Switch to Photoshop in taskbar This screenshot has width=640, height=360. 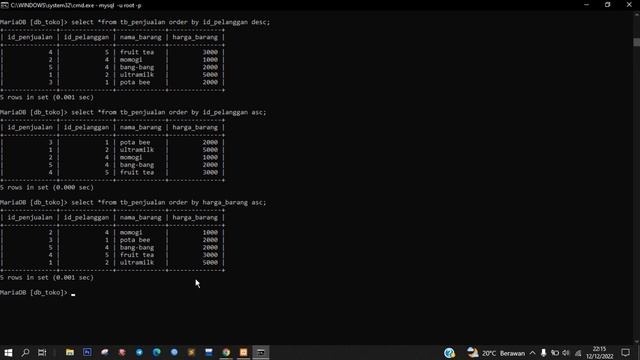pyautogui.click(x=87, y=352)
